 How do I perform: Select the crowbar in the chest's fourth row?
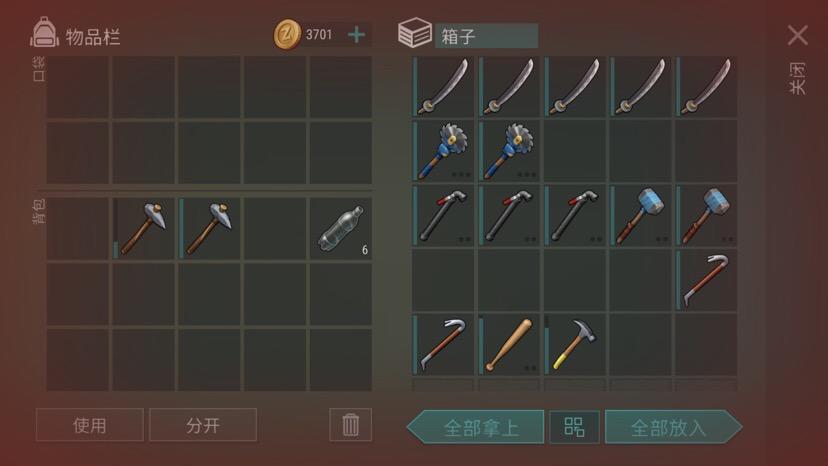(707, 281)
